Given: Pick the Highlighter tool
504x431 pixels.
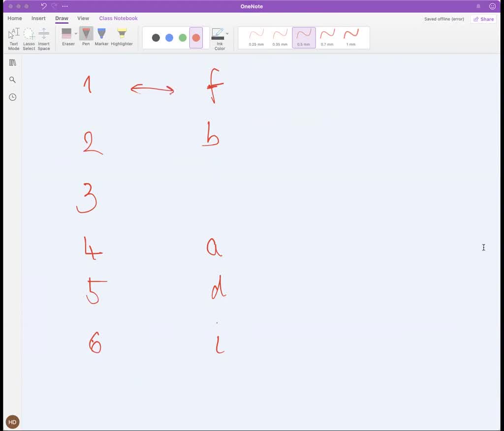Looking at the screenshot, I should [x=122, y=37].
